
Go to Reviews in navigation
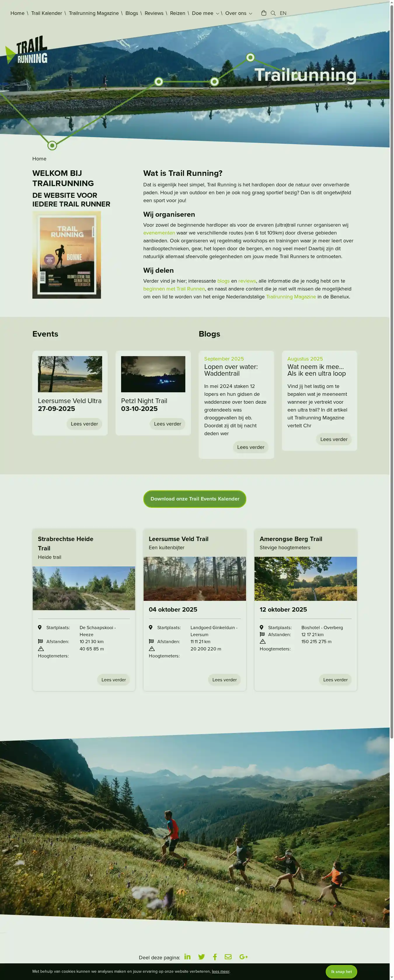pyautogui.click(x=154, y=13)
